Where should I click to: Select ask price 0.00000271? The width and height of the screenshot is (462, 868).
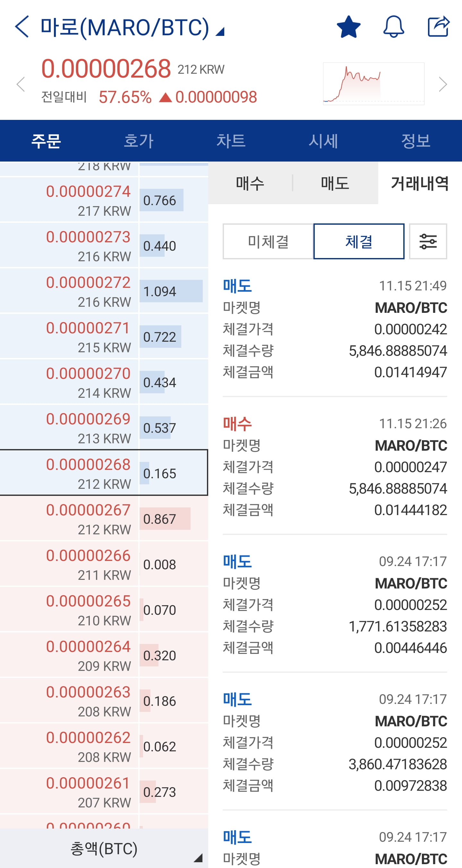[69, 336]
